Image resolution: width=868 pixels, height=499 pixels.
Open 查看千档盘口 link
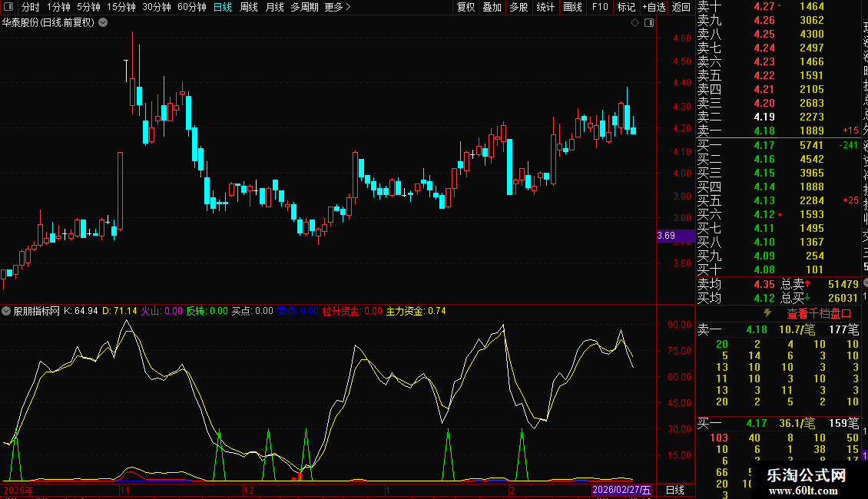click(x=819, y=314)
